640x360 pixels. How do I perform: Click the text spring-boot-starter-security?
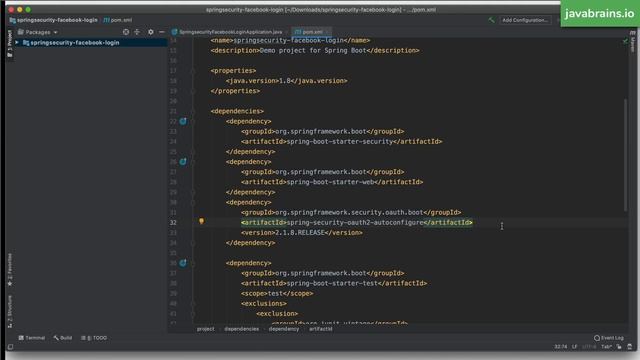click(x=340, y=142)
